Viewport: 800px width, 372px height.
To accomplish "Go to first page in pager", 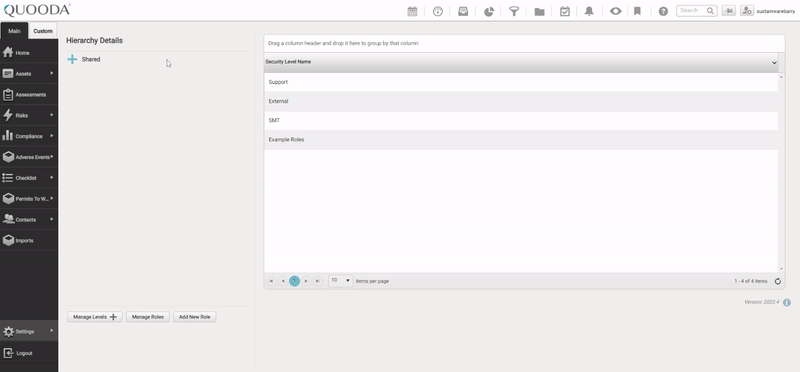I will 271,281.
